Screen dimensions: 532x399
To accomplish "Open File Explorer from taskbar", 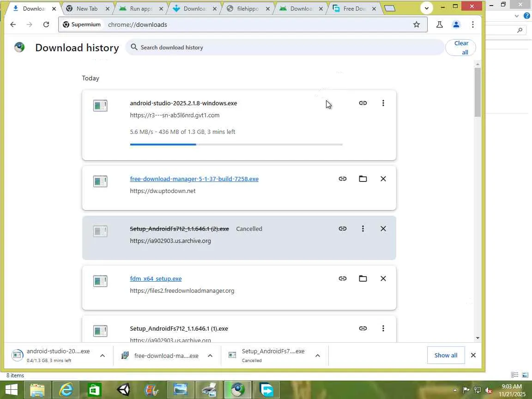I will point(37,389).
